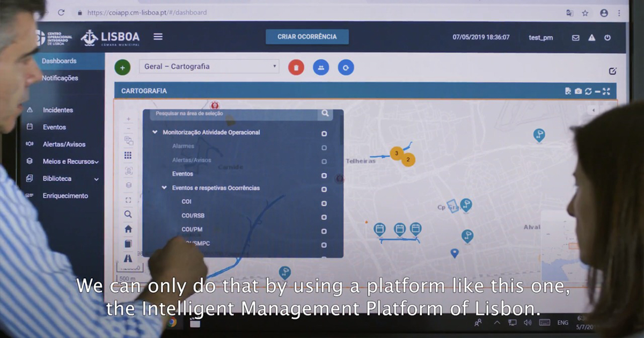Take a map screenshot with the camera icon
This screenshot has width=644, height=338.
578,91
